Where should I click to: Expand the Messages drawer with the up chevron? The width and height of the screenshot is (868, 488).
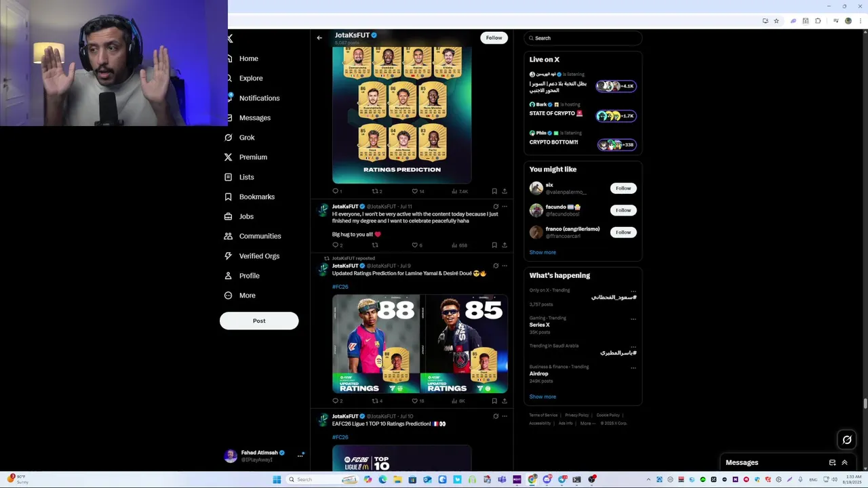pyautogui.click(x=845, y=462)
